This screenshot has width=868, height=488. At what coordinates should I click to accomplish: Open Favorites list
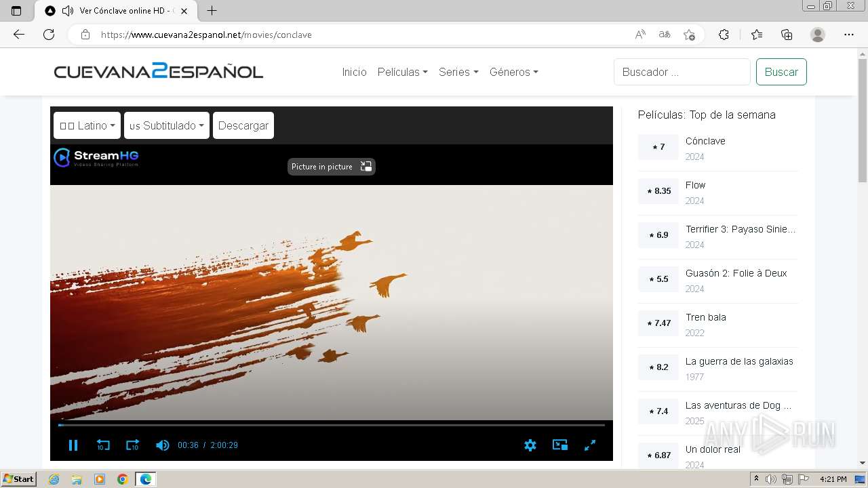point(757,35)
